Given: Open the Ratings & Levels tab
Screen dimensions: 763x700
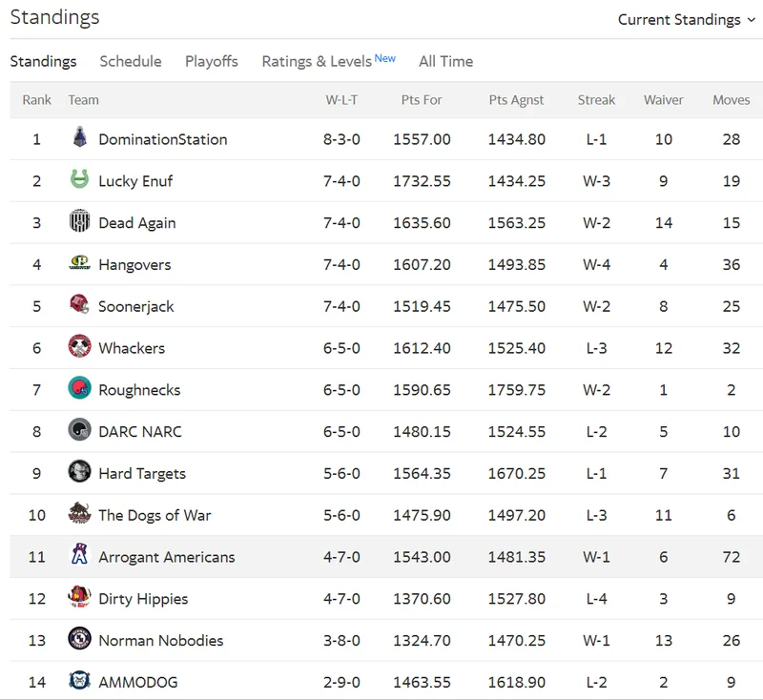Looking at the screenshot, I should [x=328, y=61].
